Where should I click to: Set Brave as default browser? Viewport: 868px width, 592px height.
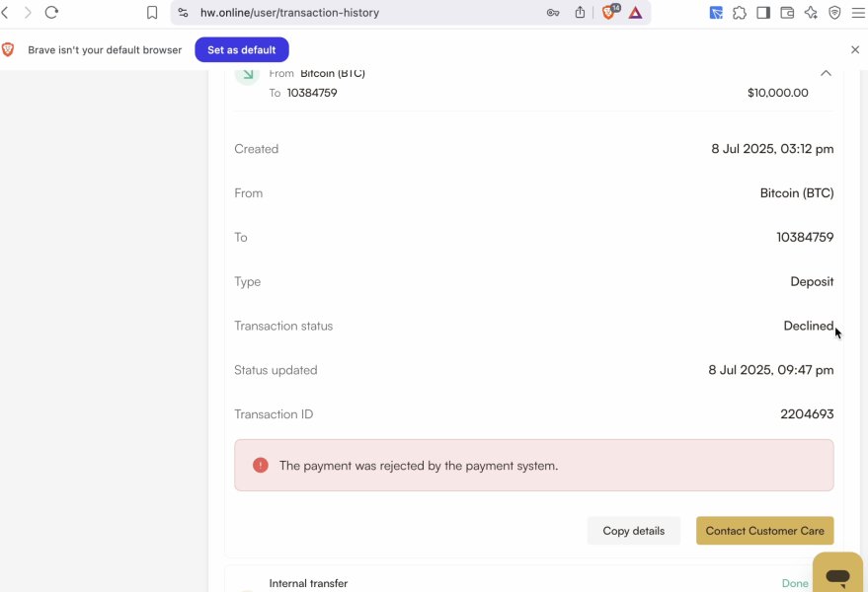coord(241,49)
